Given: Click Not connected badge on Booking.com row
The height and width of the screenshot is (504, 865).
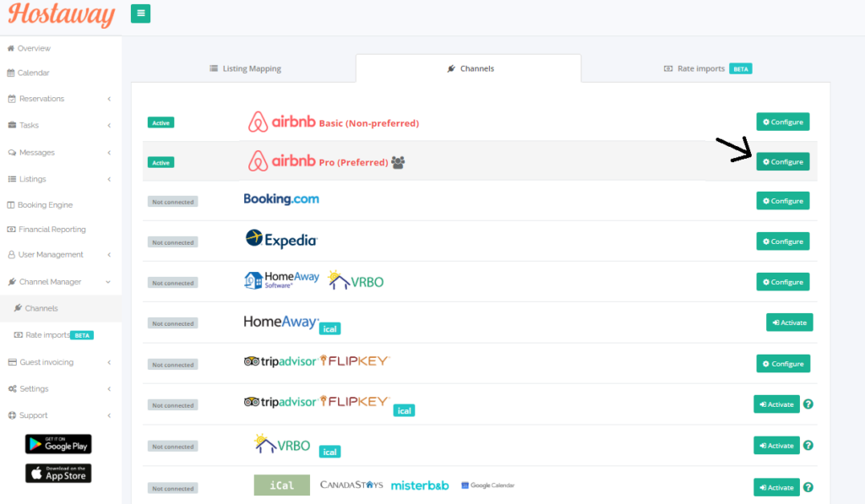Looking at the screenshot, I should (x=172, y=202).
